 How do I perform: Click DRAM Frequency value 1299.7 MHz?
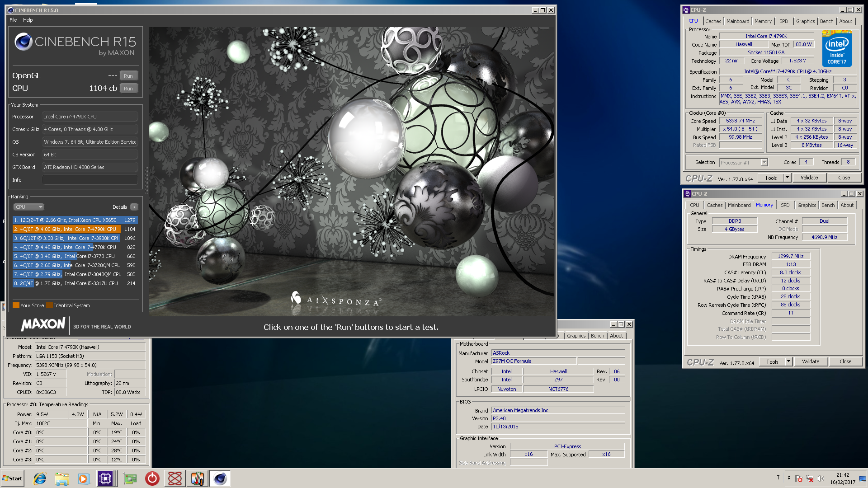(x=791, y=257)
